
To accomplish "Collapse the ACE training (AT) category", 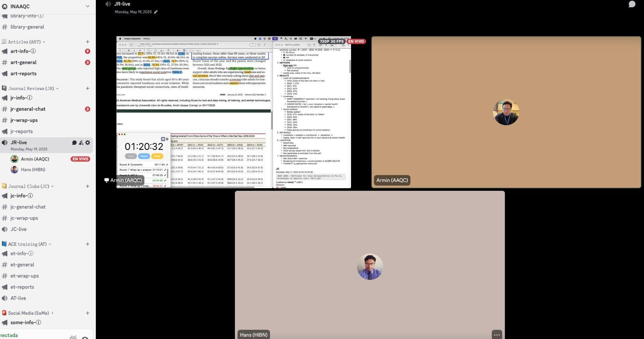I will click(27, 244).
